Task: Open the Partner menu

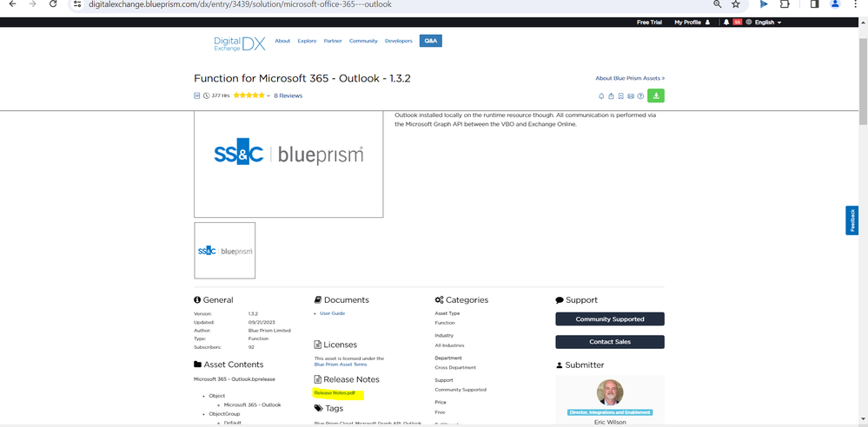Action: 333,41
